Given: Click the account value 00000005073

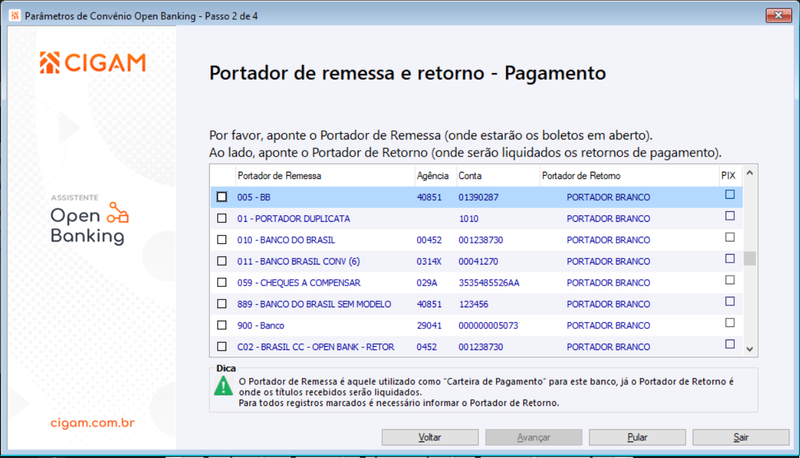Looking at the screenshot, I should point(488,326).
